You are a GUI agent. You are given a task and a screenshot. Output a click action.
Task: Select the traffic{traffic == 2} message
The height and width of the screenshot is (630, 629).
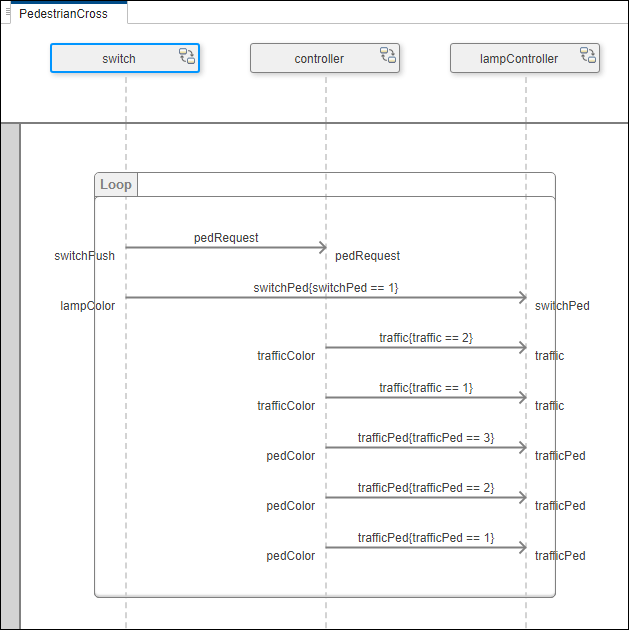(x=426, y=338)
